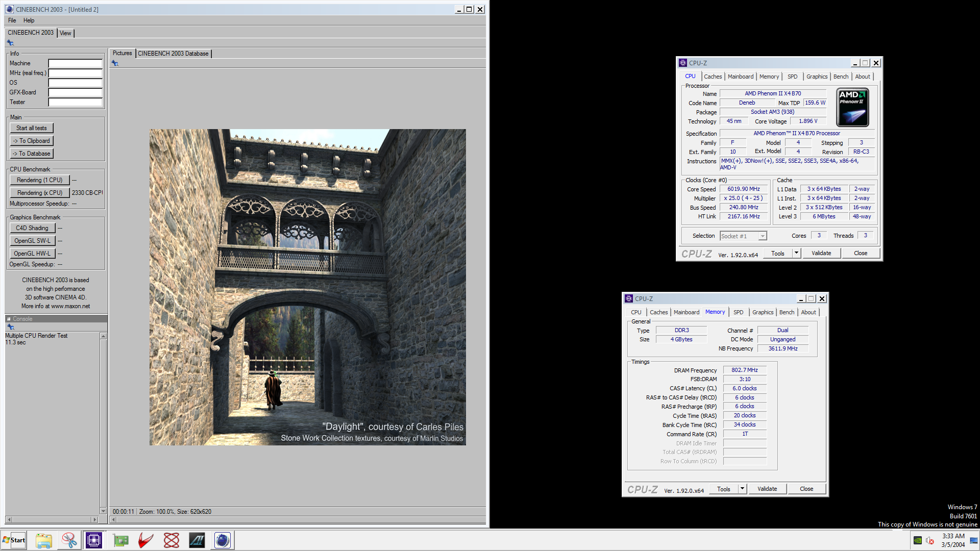Select the Pictures tab
980x551 pixels.
(x=122, y=53)
